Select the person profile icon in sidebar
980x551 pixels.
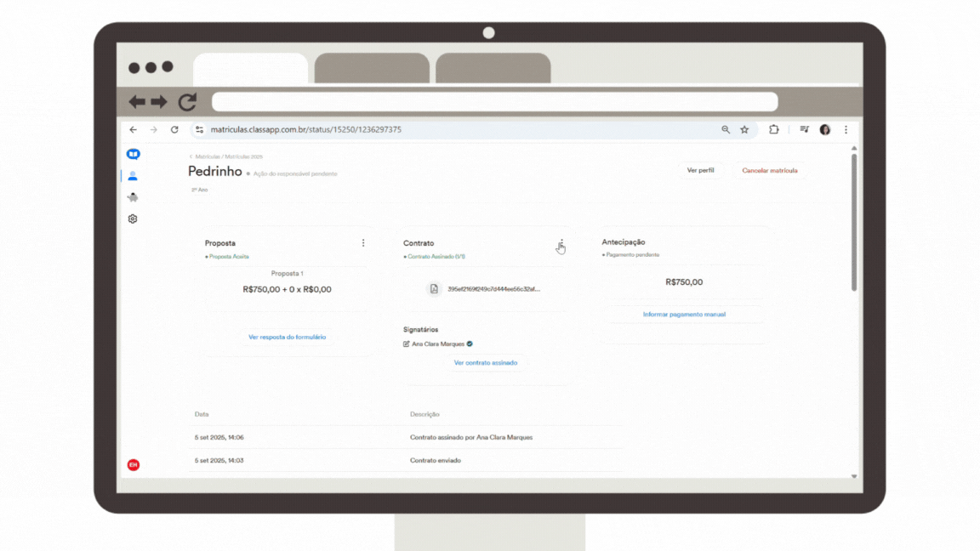pyautogui.click(x=133, y=176)
